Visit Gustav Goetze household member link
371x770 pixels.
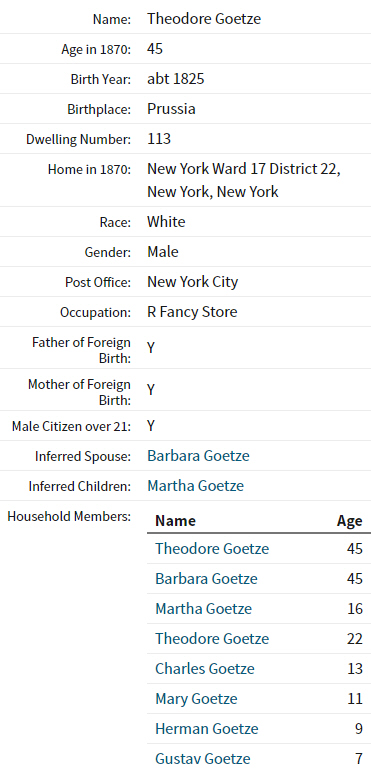pyautogui.click(x=203, y=758)
